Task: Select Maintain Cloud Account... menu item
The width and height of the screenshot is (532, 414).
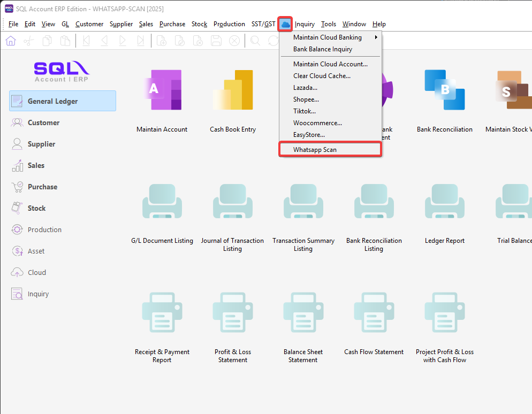Action: tap(330, 64)
